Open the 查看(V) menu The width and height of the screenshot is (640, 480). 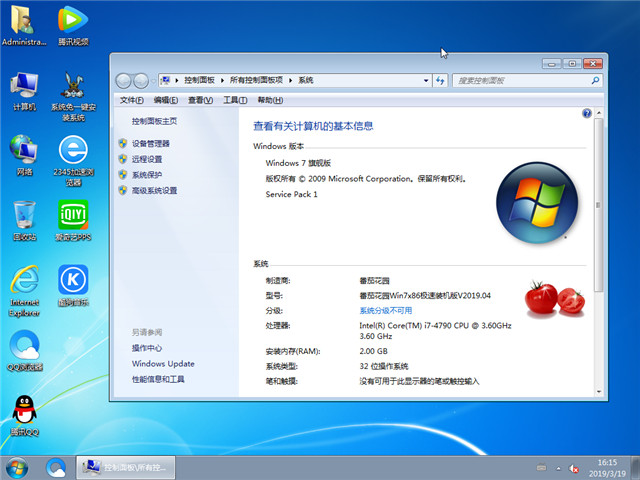(x=201, y=100)
